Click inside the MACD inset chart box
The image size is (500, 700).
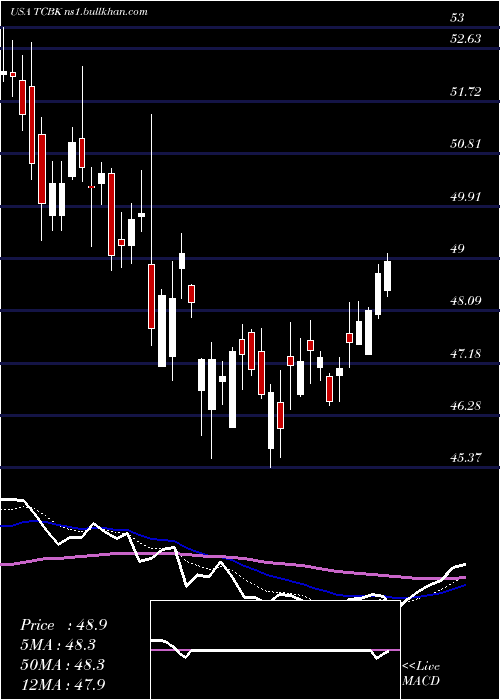coord(275,650)
